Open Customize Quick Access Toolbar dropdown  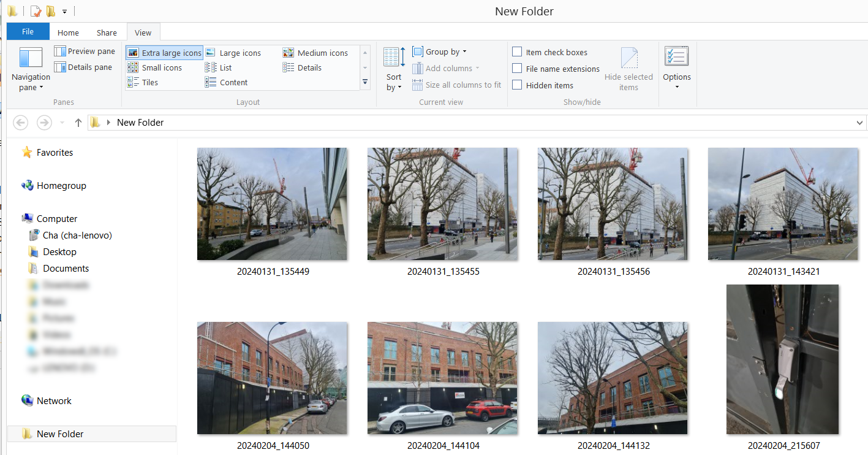[x=64, y=11]
